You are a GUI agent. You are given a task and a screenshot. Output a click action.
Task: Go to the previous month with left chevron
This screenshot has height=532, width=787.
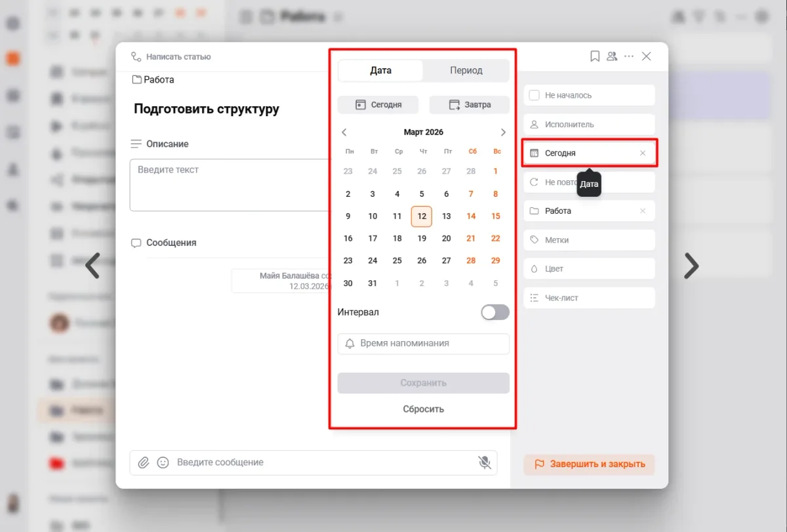(344, 133)
